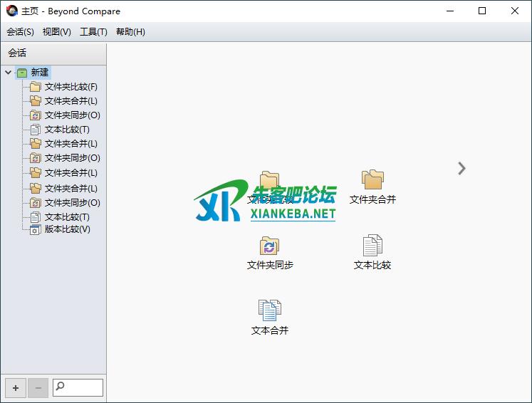The height and width of the screenshot is (403, 532).
Task: Open the 视图(V) menu
Action: (57, 32)
